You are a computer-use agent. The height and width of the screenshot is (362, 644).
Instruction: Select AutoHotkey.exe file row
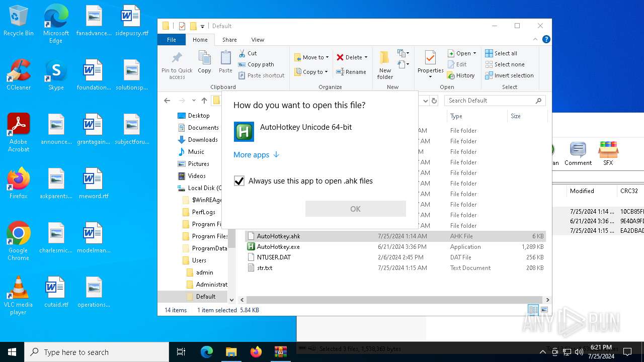[x=395, y=247]
